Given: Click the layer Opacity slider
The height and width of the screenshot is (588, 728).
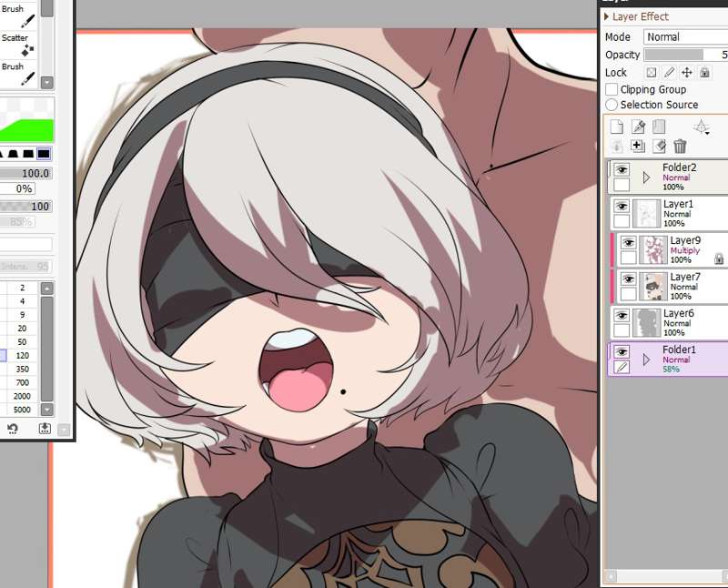Looking at the screenshot, I should click(686, 55).
